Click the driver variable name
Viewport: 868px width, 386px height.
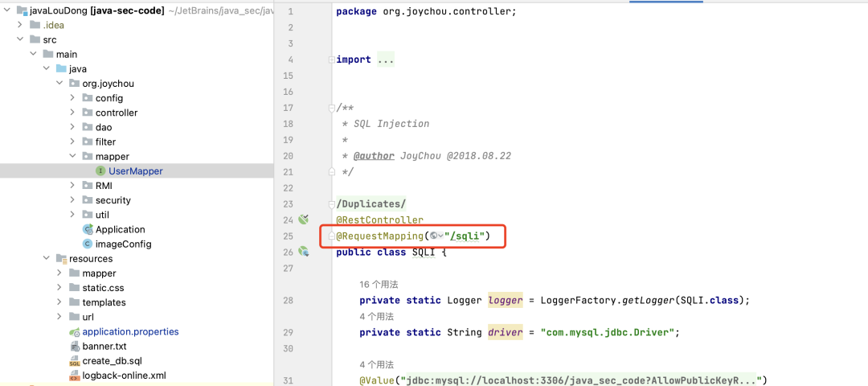click(506, 332)
